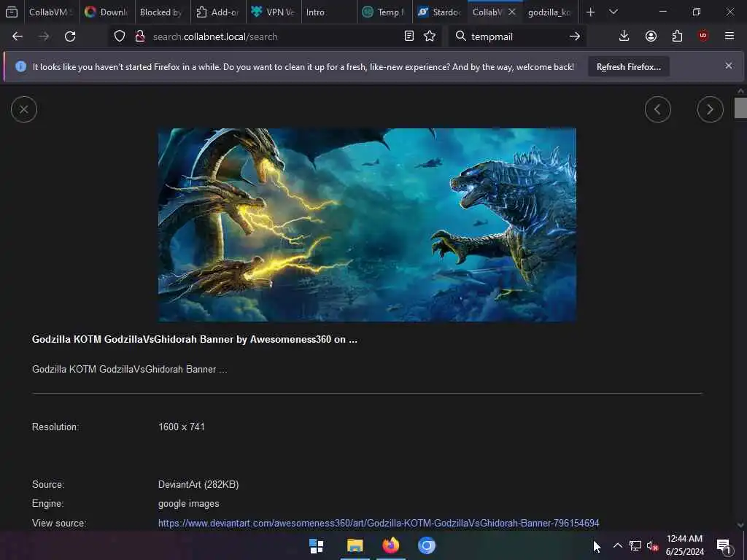Open the Windows Start menu
The height and width of the screenshot is (560, 747).
(x=317, y=545)
